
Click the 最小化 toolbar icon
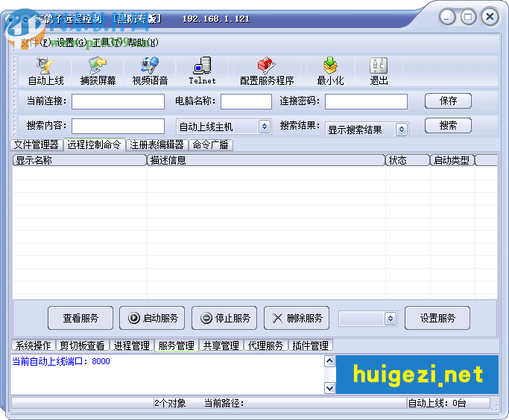(330, 71)
